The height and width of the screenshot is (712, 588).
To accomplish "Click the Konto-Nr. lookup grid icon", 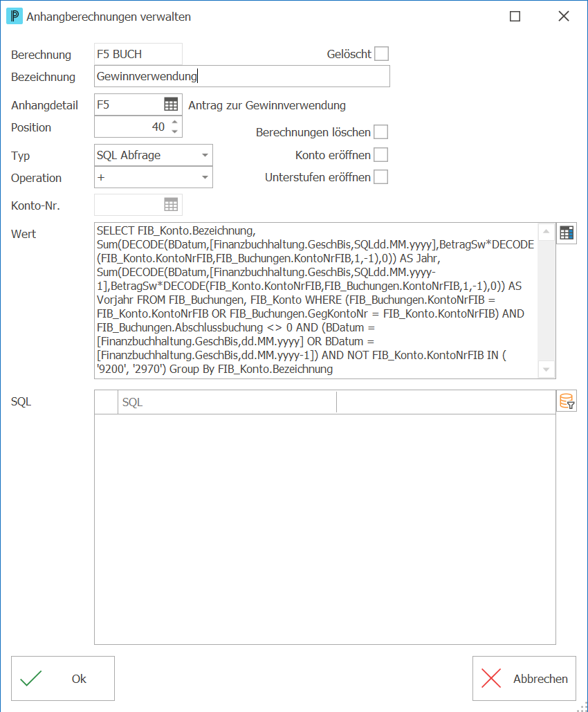I will pyautogui.click(x=171, y=205).
